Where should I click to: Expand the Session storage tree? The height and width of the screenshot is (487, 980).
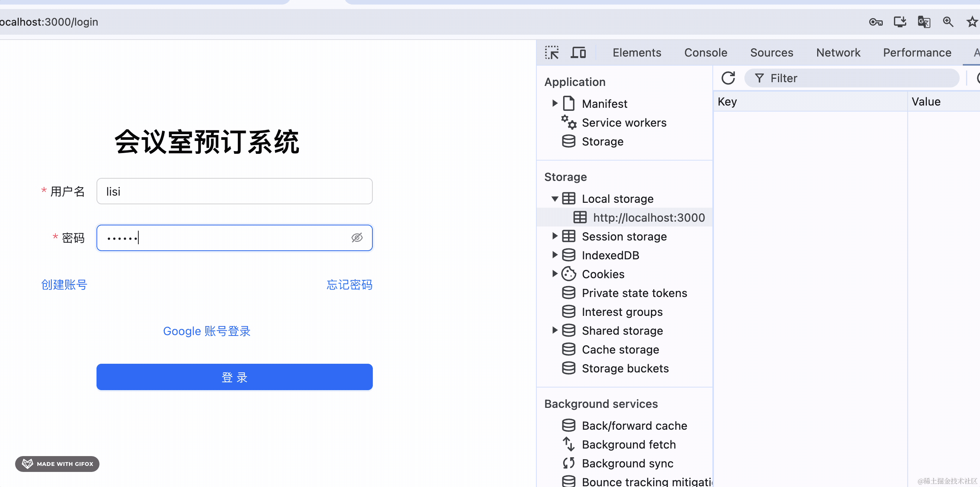click(555, 236)
